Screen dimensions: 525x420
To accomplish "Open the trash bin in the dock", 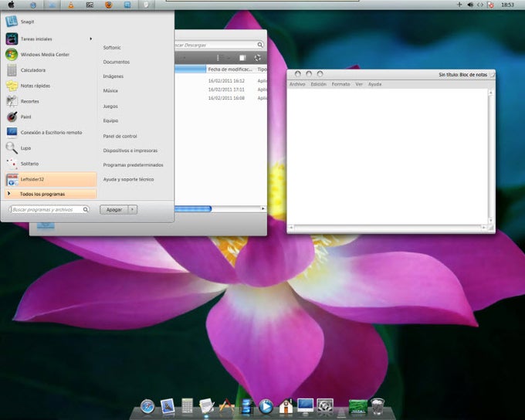I will click(x=377, y=406).
